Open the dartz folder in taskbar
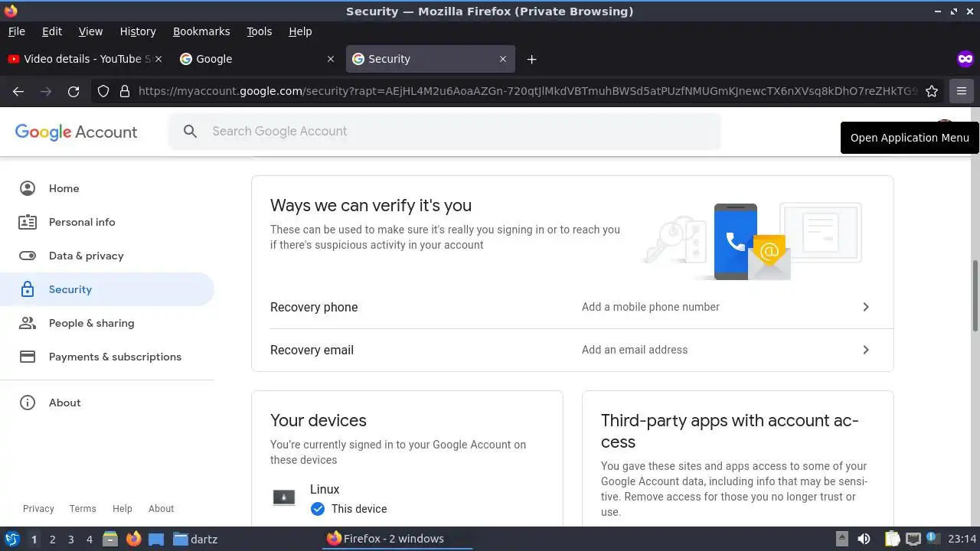Screen dimensions: 980x551 coord(195,539)
